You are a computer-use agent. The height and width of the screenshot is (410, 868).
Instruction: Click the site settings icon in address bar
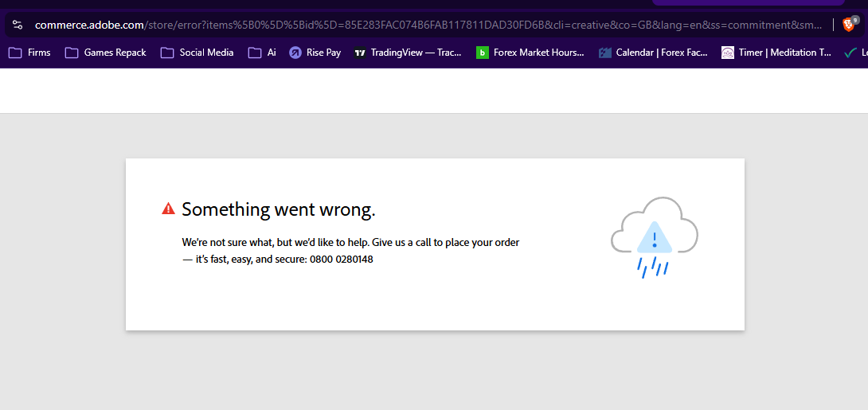pyautogui.click(x=18, y=25)
